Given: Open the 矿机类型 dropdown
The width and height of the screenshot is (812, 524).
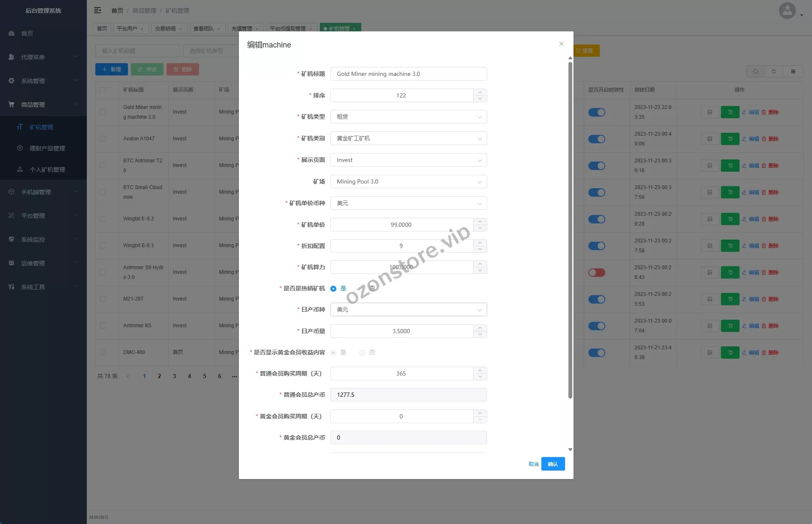Looking at the screenshot, I should (408, 117).
